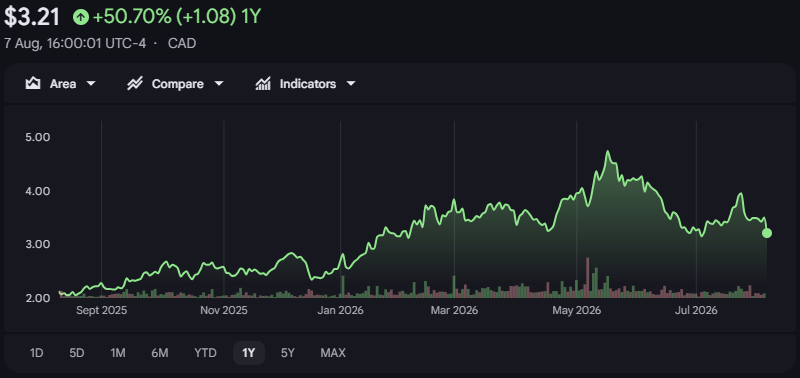Image resolution: width=800 pixels, height=378 pixels.
Task: Expand the Area dropdown arrow
Action: pyautogui.click(x=91, y=84)
